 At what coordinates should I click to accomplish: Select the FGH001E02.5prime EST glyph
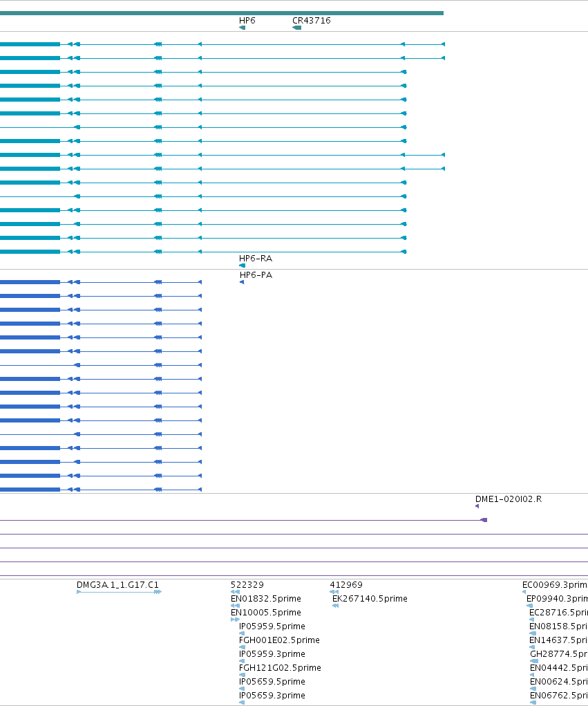coord(242,647)
